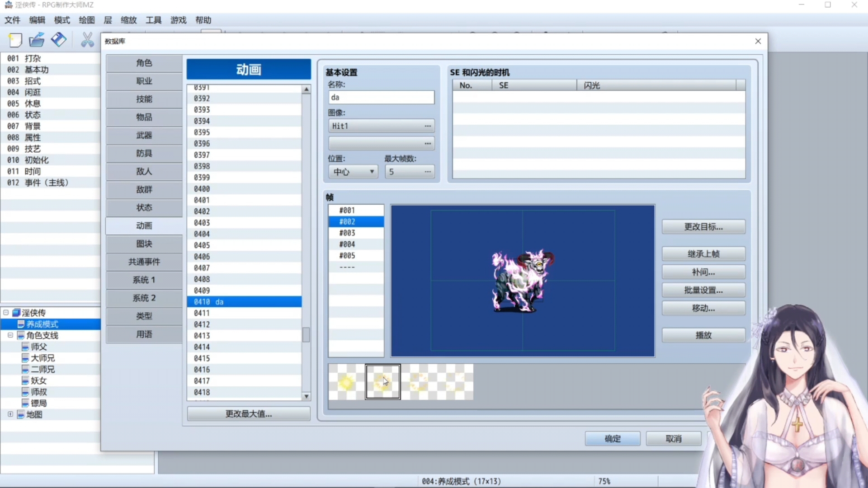868x488 pixels.
Task: Switch to the 敌群 database tab
Action: point(144,189)
